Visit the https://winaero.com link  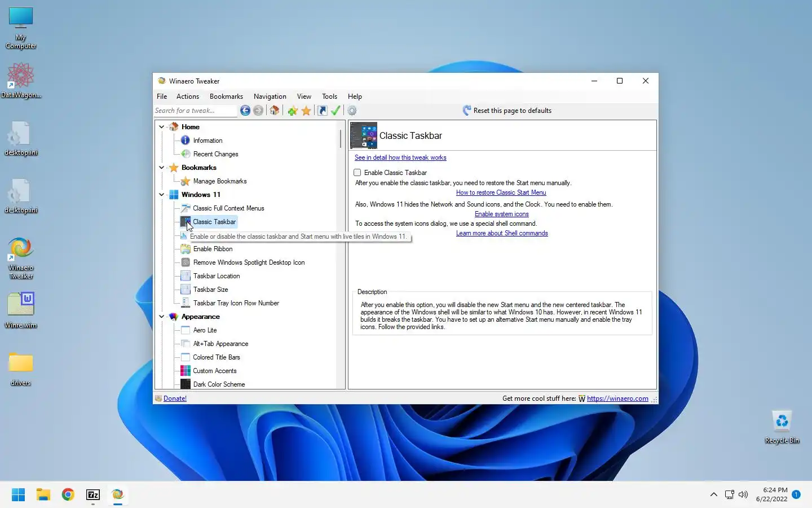pyautogui.click(x=617, y=398)
